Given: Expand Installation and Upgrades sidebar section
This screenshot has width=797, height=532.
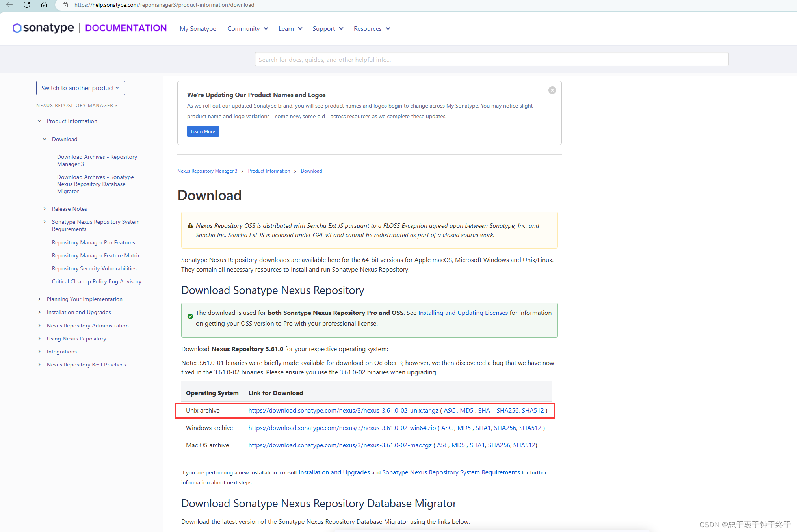Looking at the screenshot, I should point(39,312).
